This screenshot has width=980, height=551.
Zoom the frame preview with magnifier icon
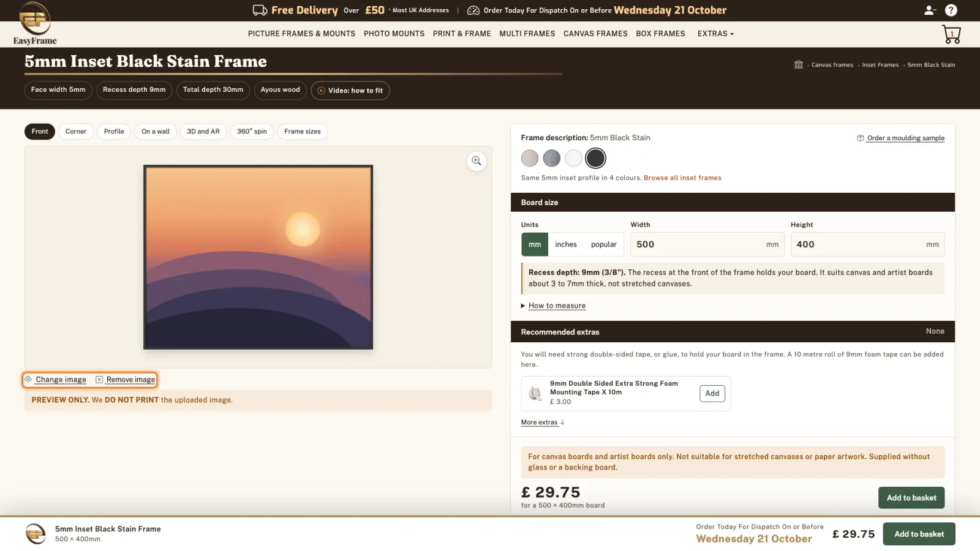tap(476, 161)
